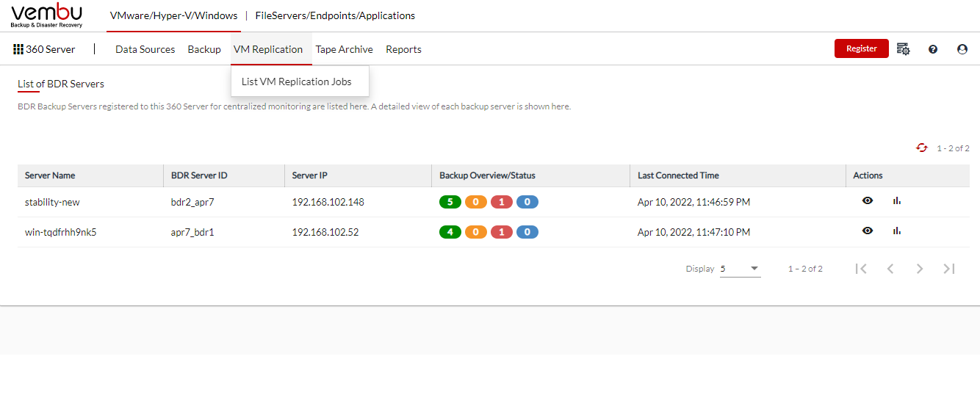Open the Reports menu item
The width and height of the screenshot is (980, 395).
coord(403,49)
